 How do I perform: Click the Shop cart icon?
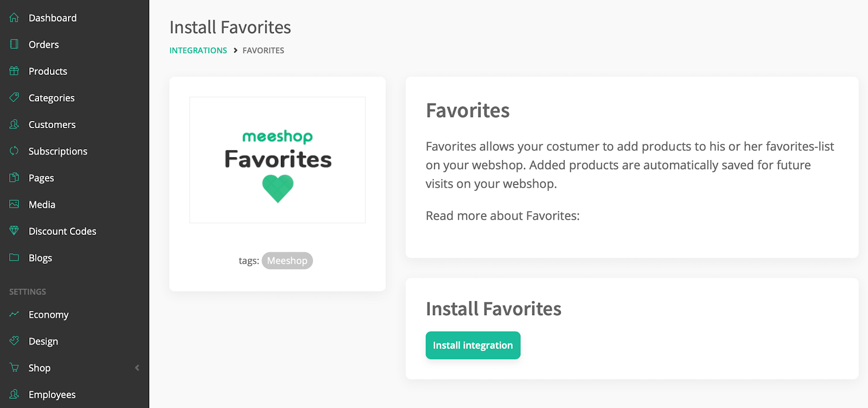[x=14, y=367]
